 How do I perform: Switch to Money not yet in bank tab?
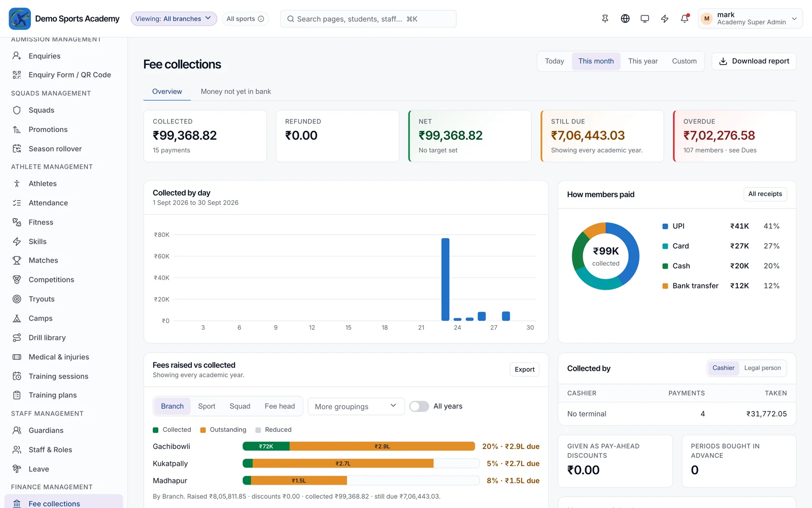pos(235,91)
